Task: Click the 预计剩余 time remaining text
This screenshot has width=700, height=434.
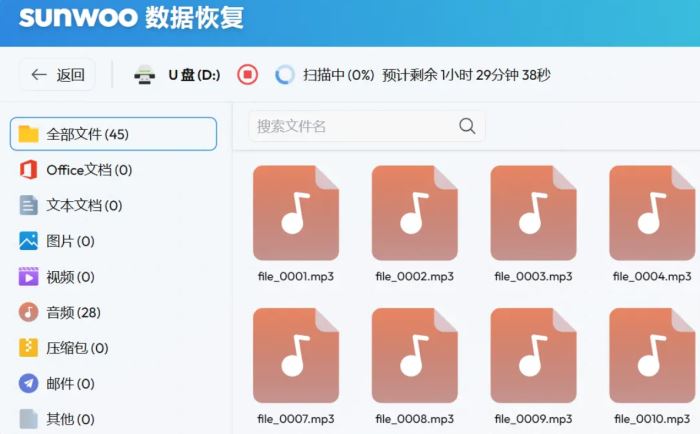Action: [x=466, y=75]
